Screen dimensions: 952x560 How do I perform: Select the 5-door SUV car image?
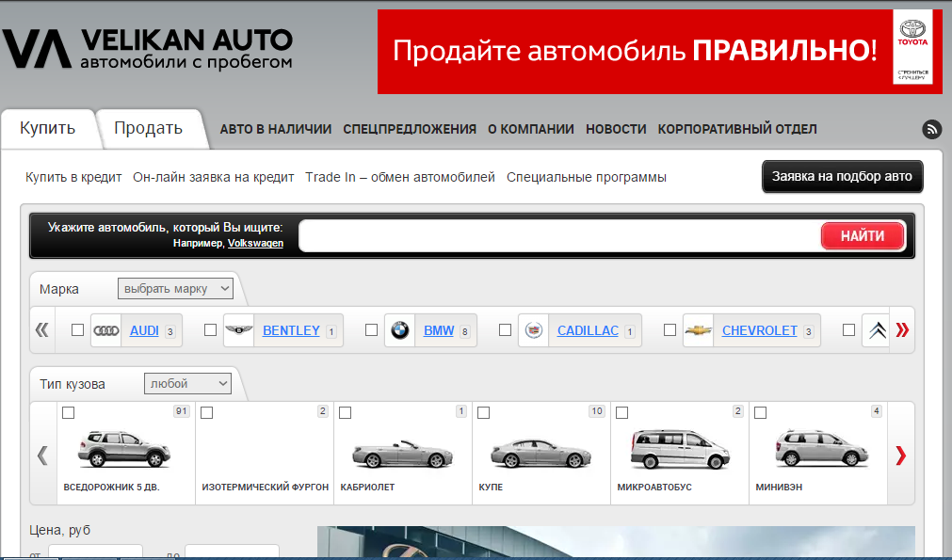pos(124,448)
